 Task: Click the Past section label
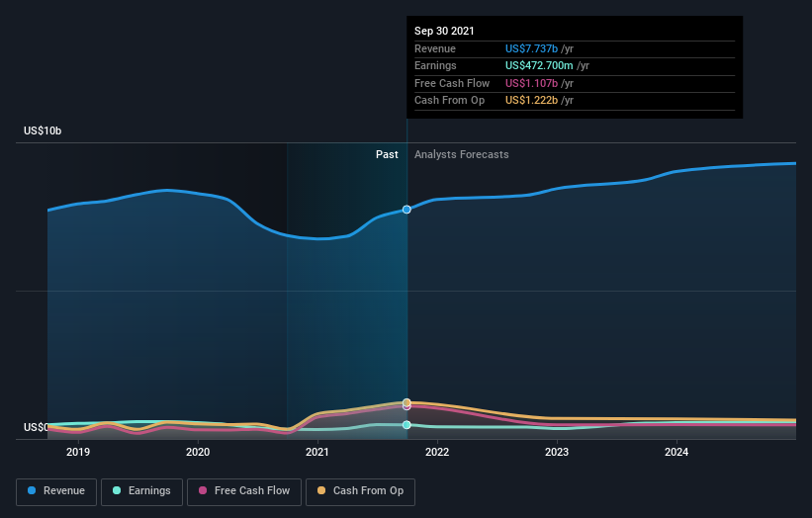point(387,154)
